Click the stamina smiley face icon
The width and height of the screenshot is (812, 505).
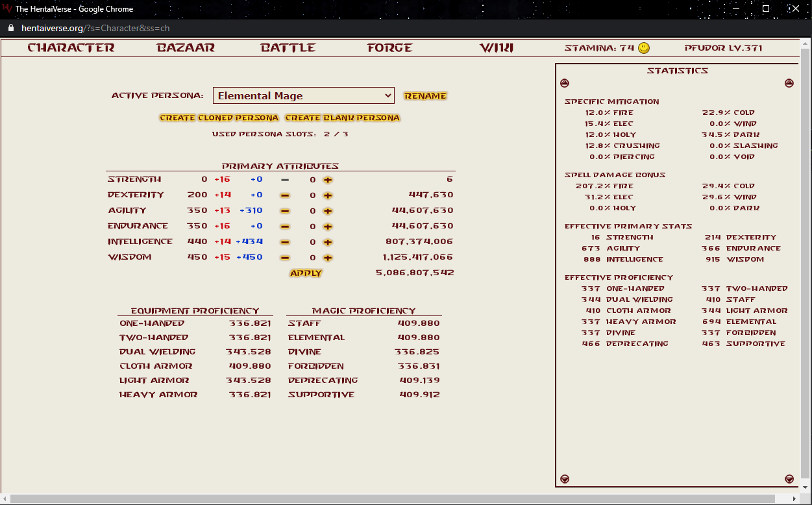click(643, 48)
